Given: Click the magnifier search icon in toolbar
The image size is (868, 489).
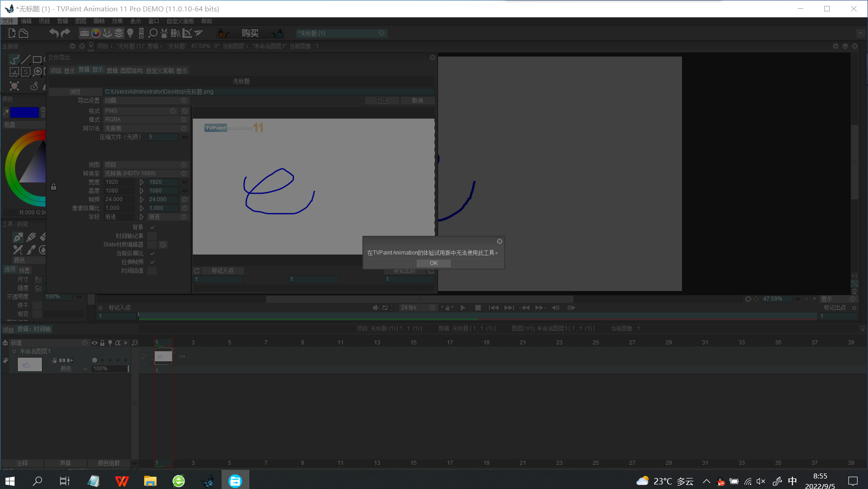Looking at the screenshot, I should point(153,33).
